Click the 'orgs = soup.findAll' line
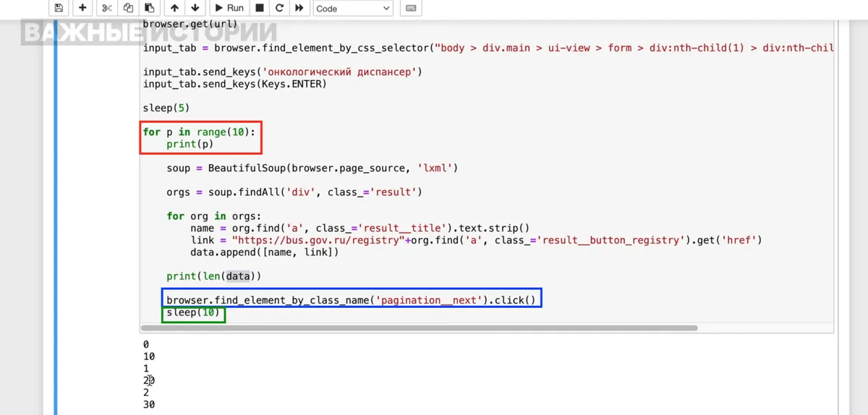Image resolution: width=868 pixels, height=415 pixels. point(294,192)
